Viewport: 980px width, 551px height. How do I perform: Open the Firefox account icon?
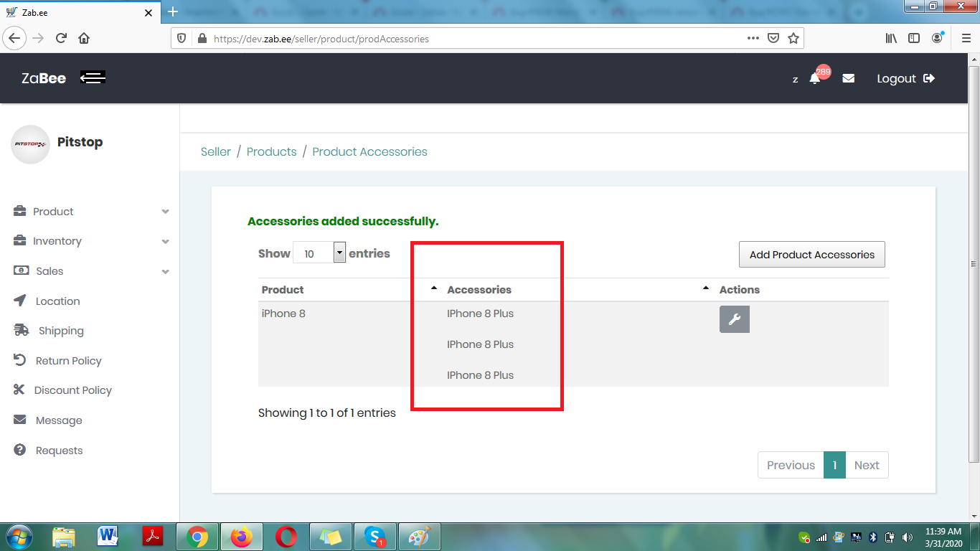[x=937, y=38]
